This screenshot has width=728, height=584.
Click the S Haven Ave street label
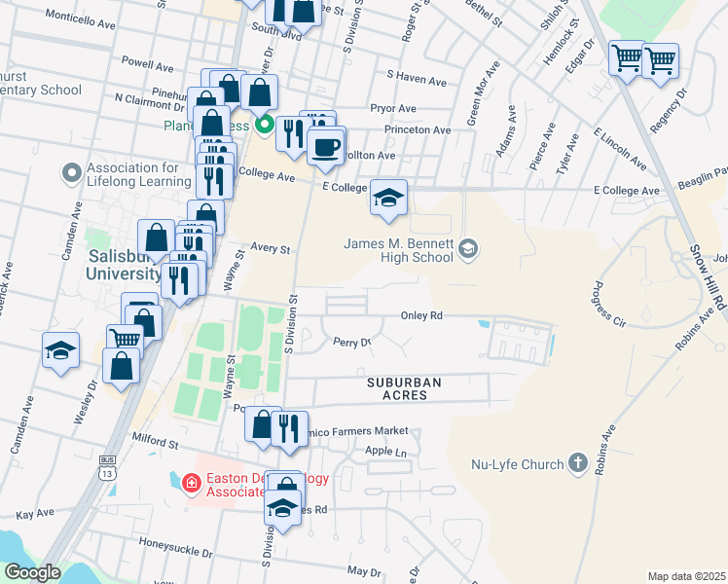[417, 79]
